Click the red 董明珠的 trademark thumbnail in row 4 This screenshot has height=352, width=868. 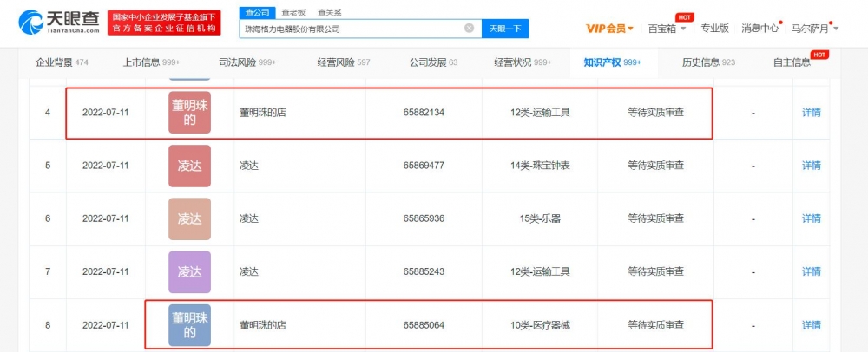click(x=189, y=112)
